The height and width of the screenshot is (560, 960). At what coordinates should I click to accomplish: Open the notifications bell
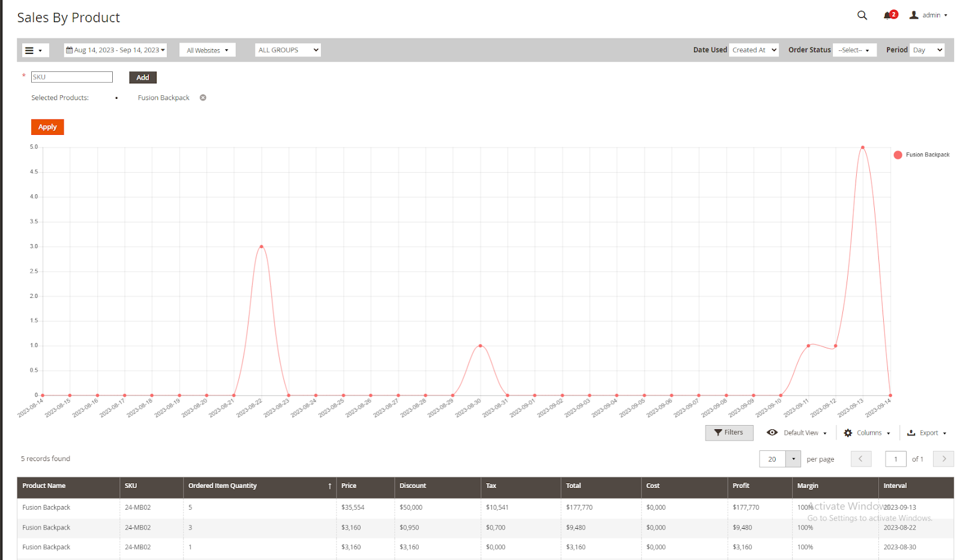click(x=888, y=16)
